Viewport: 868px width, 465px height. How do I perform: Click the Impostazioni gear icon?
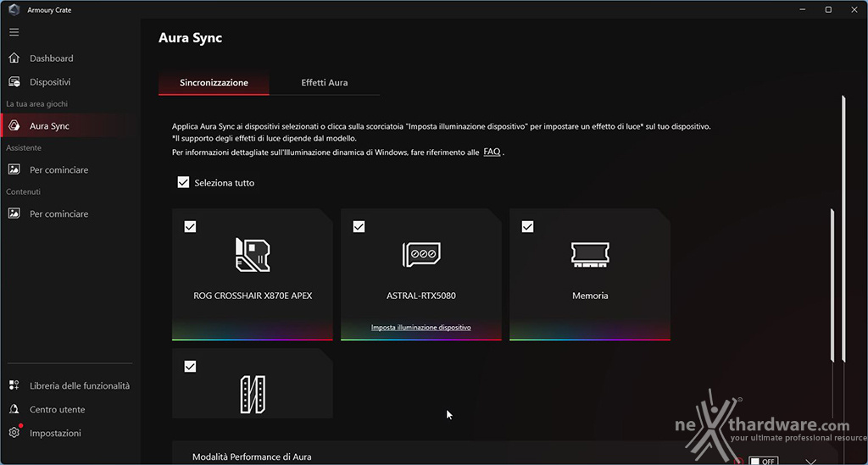pyautogui.click(x=14, y=433)
